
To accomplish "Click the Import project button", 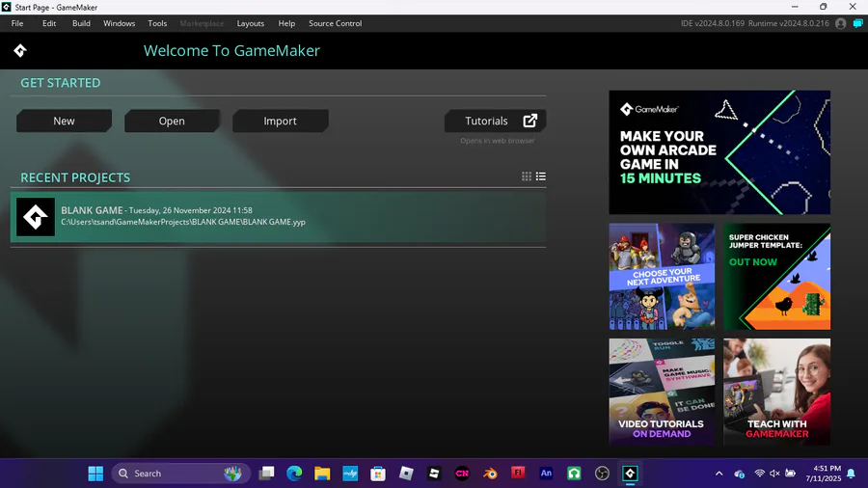I will coord(280,121).
